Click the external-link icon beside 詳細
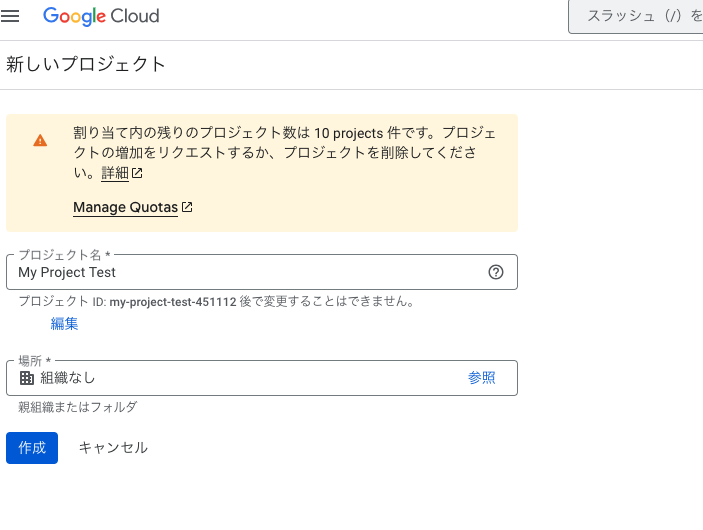This screenshot has width=703, height=530. pyautogui.click(x=138, y=173)
